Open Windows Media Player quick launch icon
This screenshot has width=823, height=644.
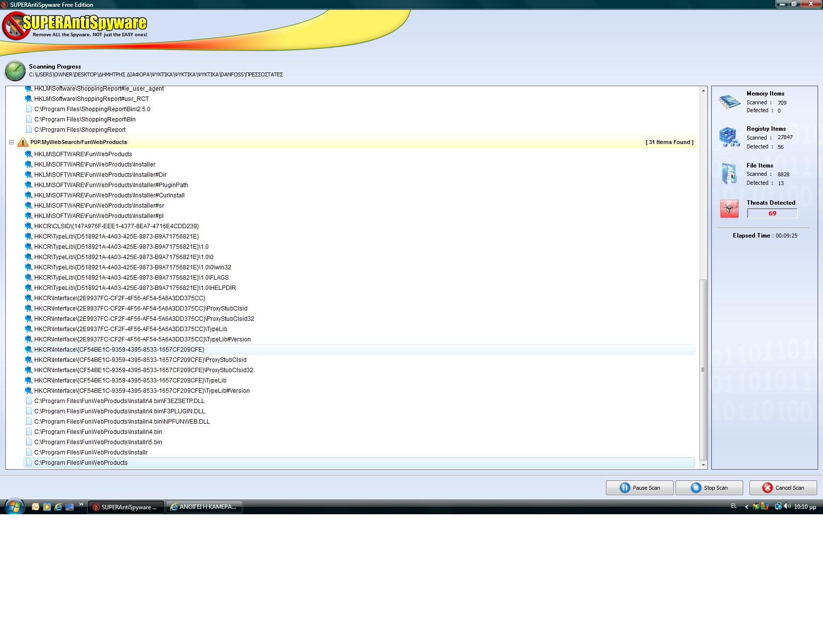(x=47, y=507)
